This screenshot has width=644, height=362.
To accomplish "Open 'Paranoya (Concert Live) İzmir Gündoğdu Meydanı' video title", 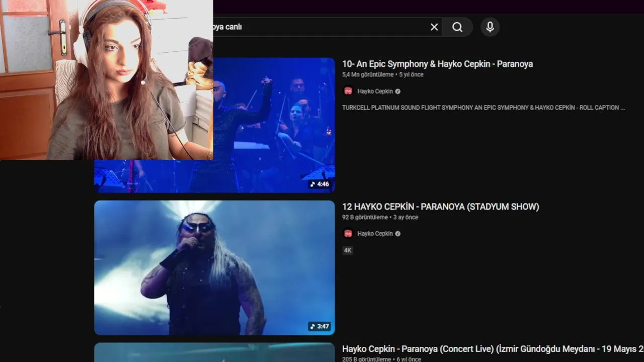I will pyautogui.click(x=493, y=349).
